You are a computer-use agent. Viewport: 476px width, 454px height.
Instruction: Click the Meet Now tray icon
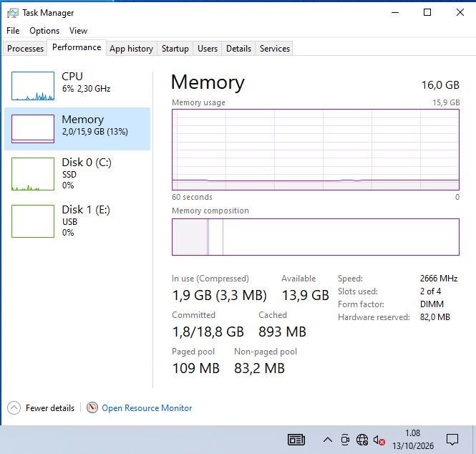pos(345,440)
